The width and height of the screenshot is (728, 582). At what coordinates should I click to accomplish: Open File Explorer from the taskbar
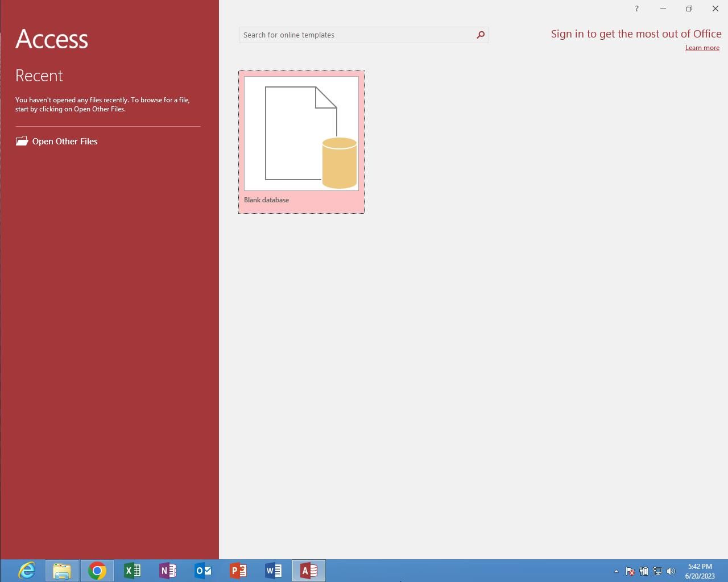(62, 570)
